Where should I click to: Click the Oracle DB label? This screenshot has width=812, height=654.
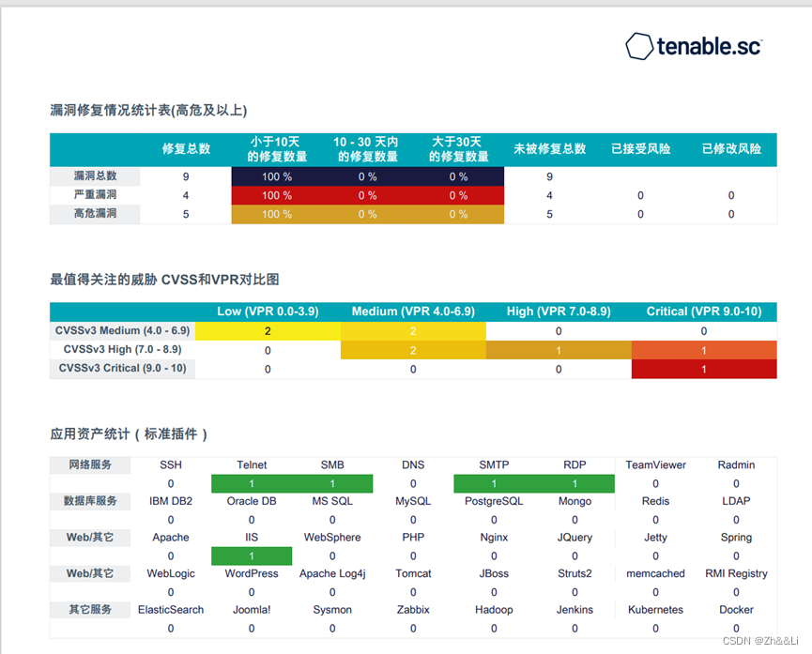point(252,501)
